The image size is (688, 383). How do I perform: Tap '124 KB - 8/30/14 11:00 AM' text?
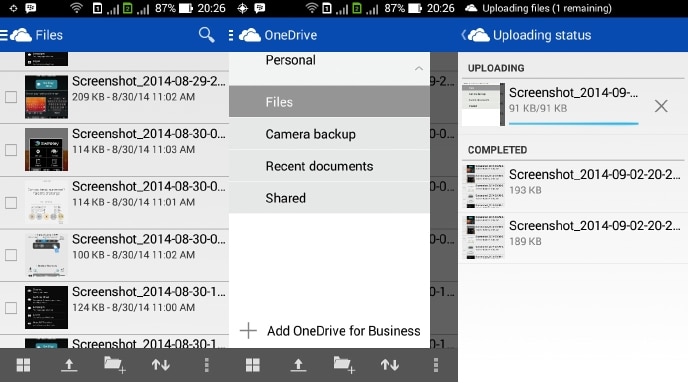click(133, 307)
